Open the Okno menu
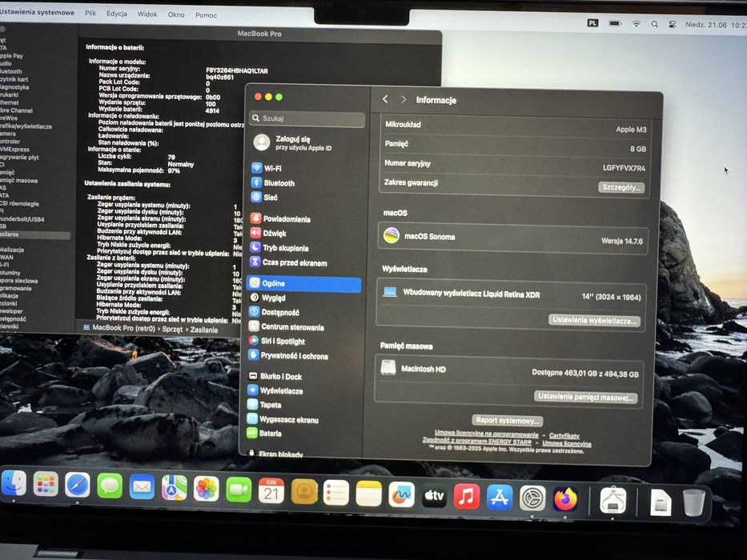 point(176,14)
